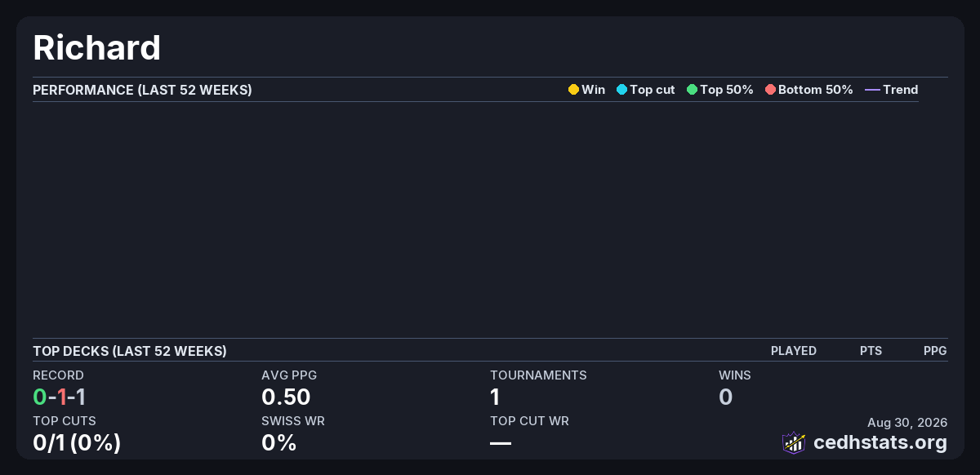The height and width of the screenshot is (475, 980).
Task: Toggle the Trend series label
Action: coord(901,90)
